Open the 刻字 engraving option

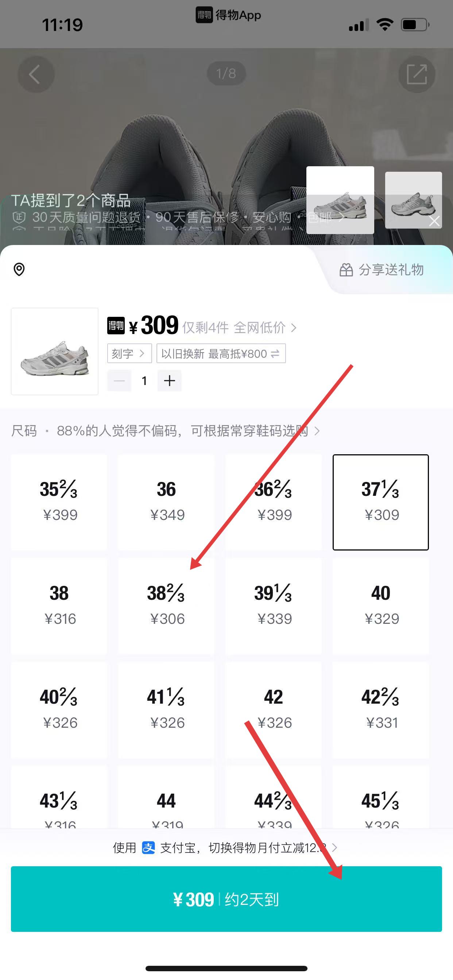[129, 353]
